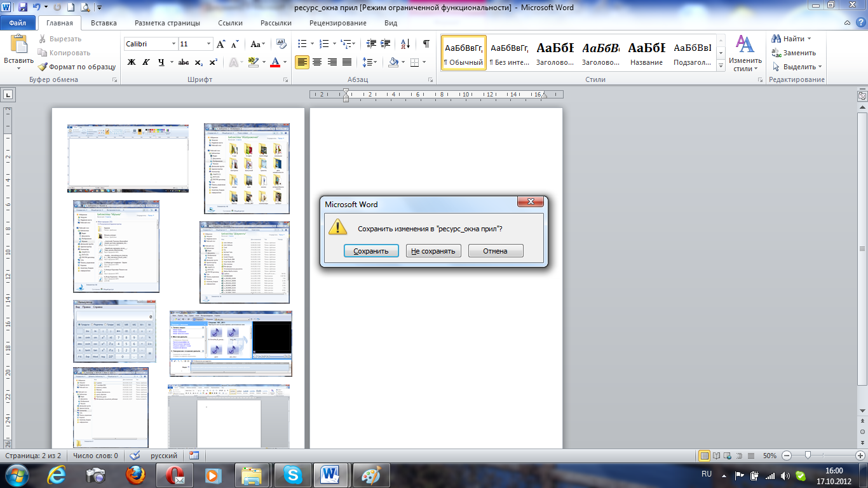The width and height of the screenshot is (868, 488).
Task: Open the Файл tab
Action: (18, 23)
